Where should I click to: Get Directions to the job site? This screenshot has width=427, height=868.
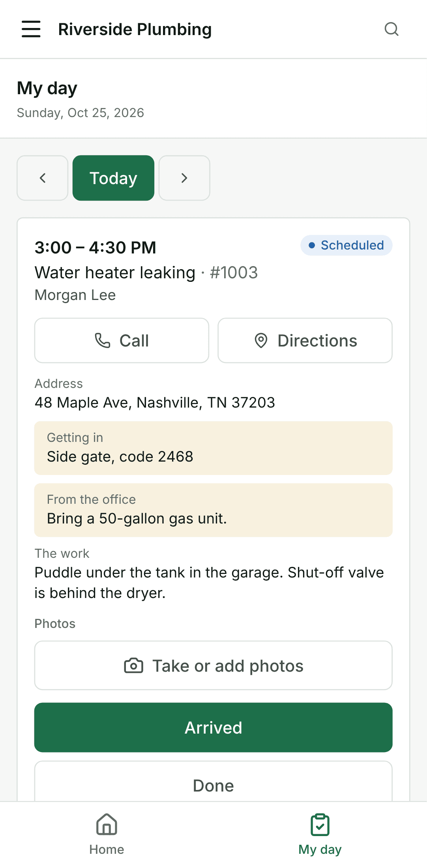305,341
